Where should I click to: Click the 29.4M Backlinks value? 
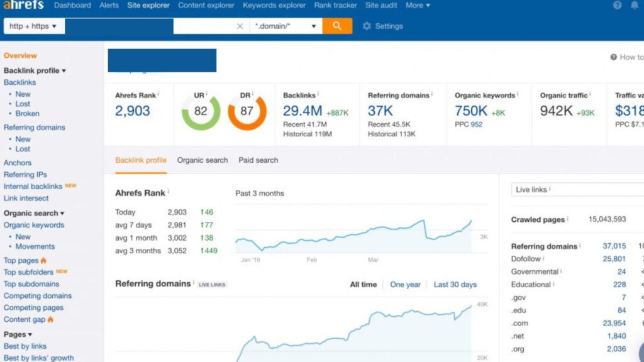pos(303,111)
